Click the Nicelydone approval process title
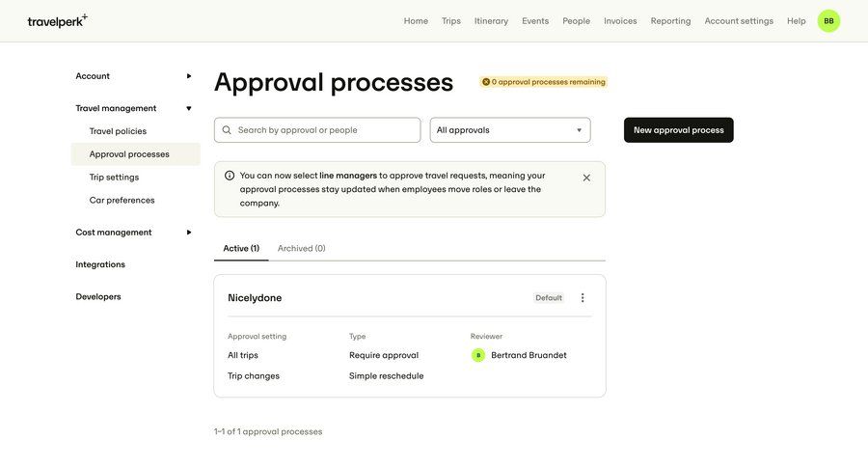 point(255,298)
